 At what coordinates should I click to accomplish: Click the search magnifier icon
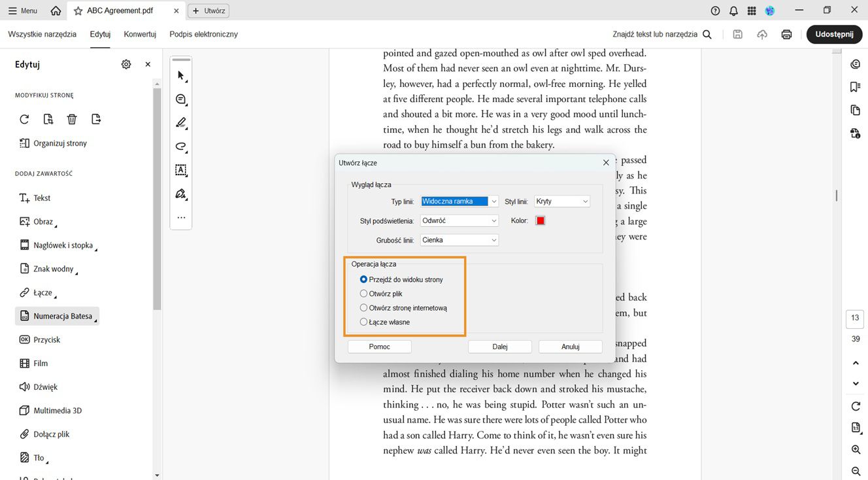click(707, 34)
